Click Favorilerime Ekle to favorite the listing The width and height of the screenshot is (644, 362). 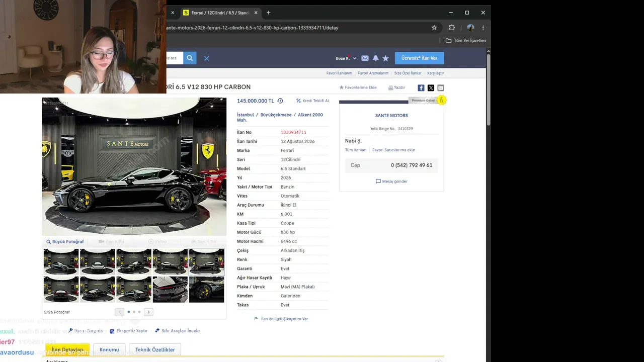coord(358,87)
